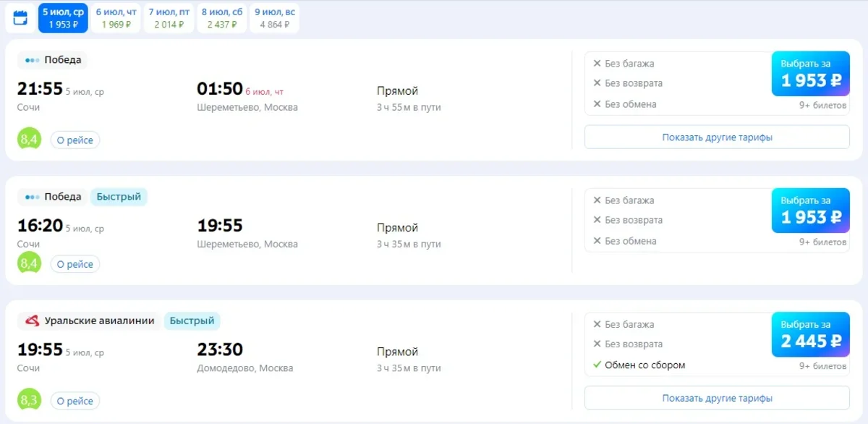Expand Показать другие тарифы for first flight
This screenshot has height=424, width=868.
click(x=716, y=137)
